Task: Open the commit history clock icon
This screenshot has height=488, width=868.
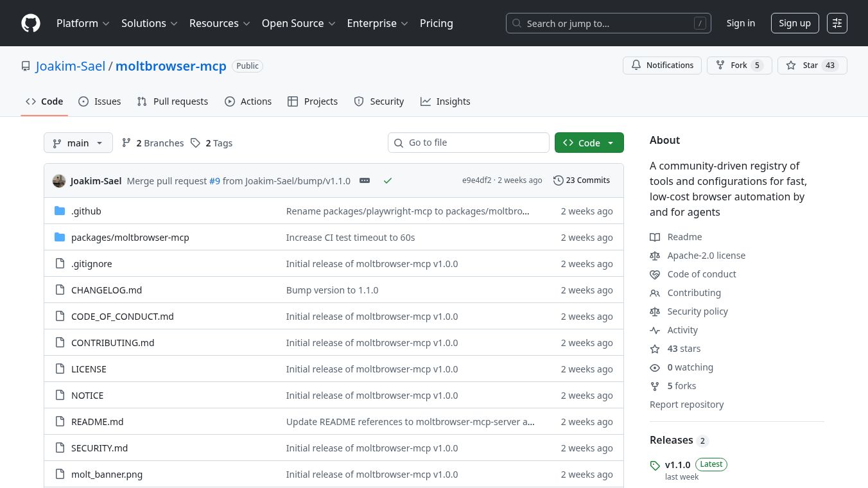Action: [558, 180]
